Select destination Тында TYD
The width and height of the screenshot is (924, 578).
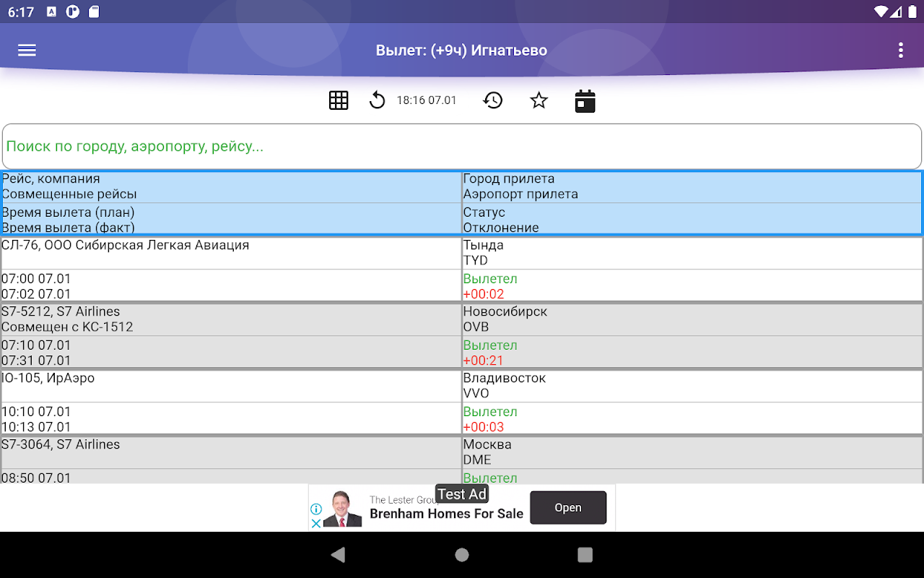(x=692, y=253)
